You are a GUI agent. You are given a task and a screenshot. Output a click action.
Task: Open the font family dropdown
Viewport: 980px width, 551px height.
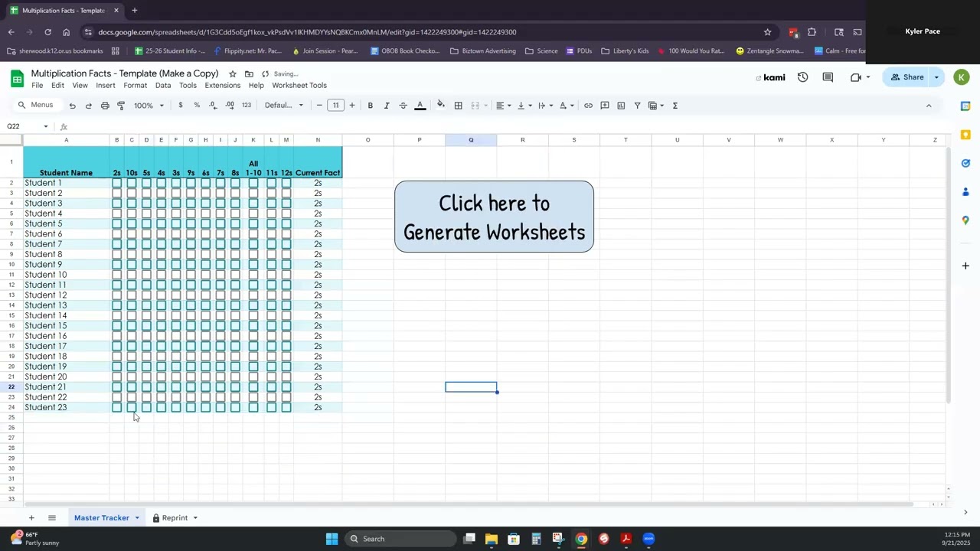coord(284,106)
